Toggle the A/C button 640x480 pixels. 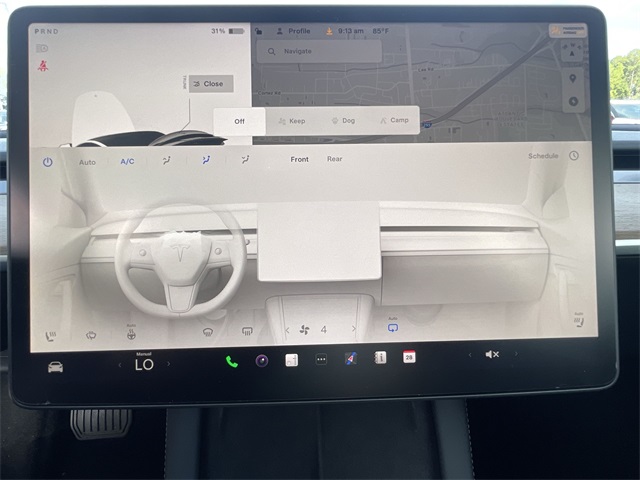[x=127, y=161]
